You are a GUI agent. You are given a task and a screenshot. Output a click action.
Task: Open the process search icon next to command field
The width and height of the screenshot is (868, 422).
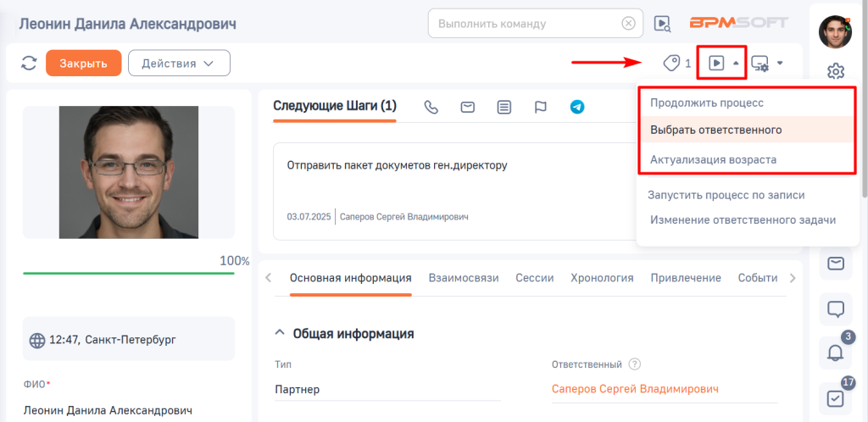661,23
